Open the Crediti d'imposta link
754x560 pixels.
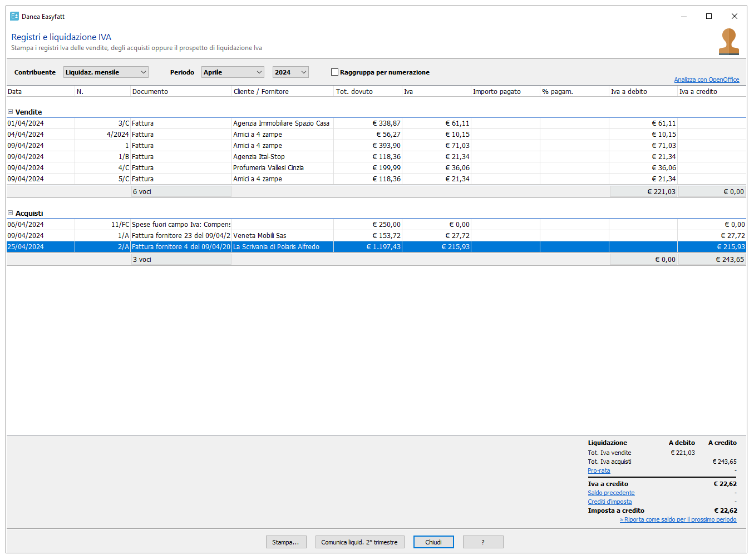point(610,502)
